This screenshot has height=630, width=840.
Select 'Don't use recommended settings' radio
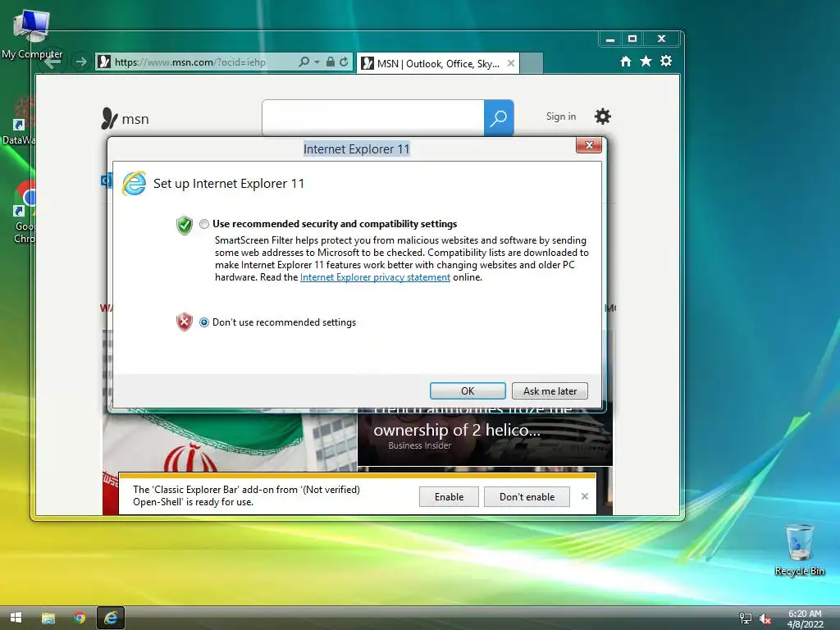[204, 322]
